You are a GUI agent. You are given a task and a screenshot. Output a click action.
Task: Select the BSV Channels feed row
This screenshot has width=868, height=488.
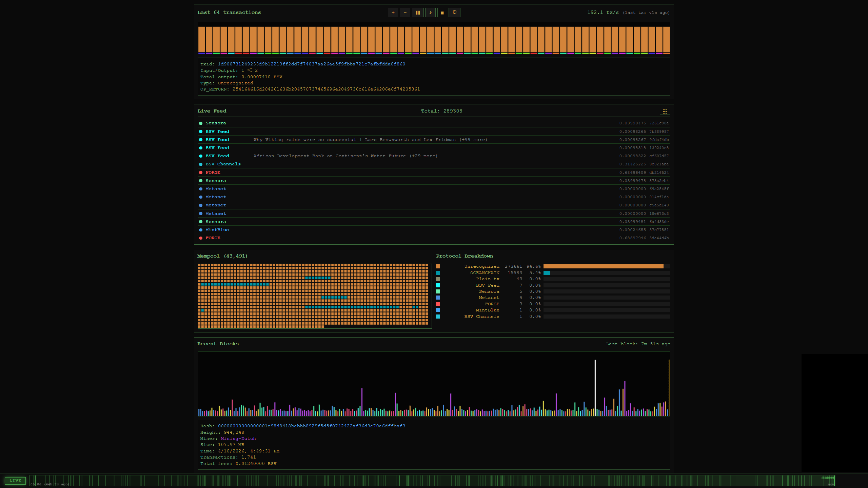point(434,164)
